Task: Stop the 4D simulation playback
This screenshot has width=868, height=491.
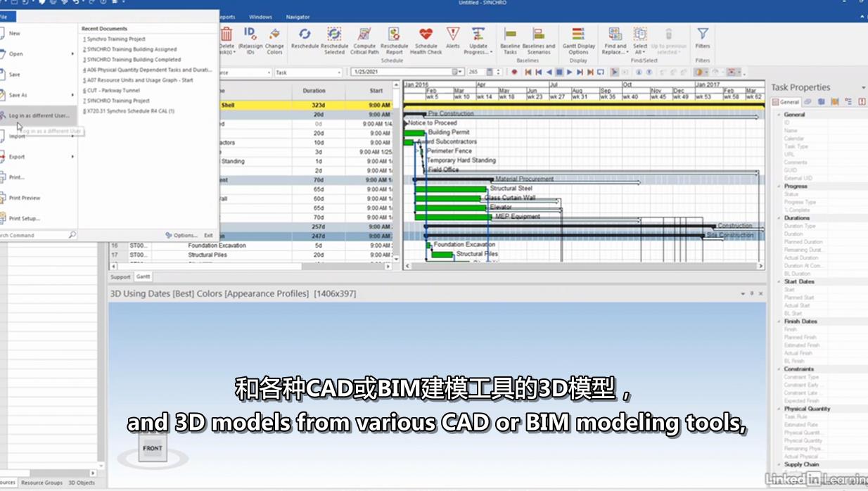Action: click(x=560, y=72)
